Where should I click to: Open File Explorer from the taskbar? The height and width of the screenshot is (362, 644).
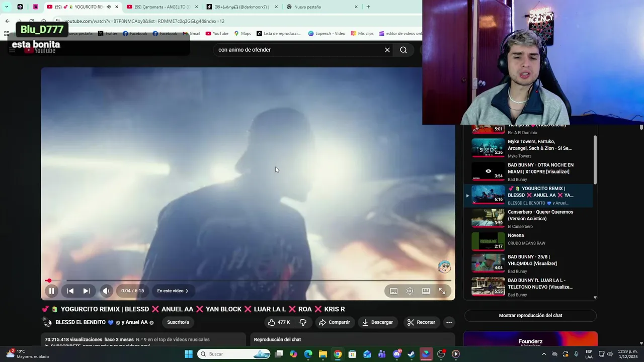[323, 354]
